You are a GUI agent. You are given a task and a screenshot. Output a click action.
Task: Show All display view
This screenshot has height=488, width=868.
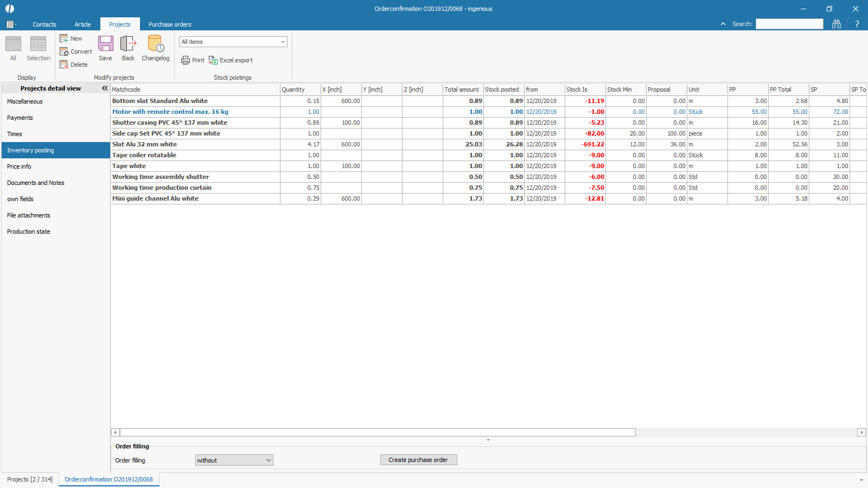[x=13, y=44]
